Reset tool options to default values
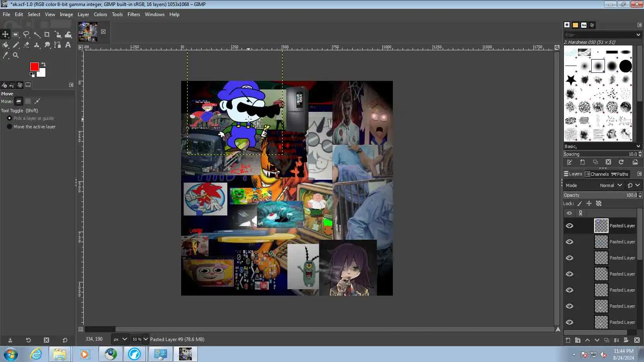Viewport: 644px width, 362px height. click(x=65, y=340)
